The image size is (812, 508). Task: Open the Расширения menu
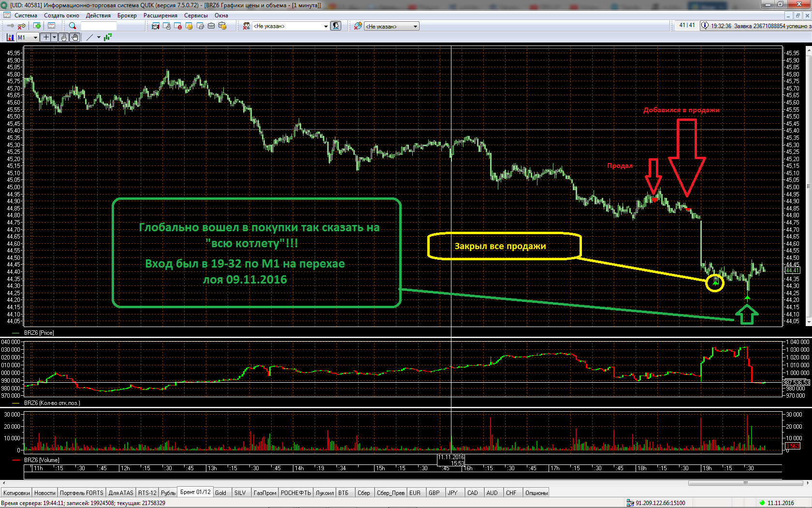point(160,15)
